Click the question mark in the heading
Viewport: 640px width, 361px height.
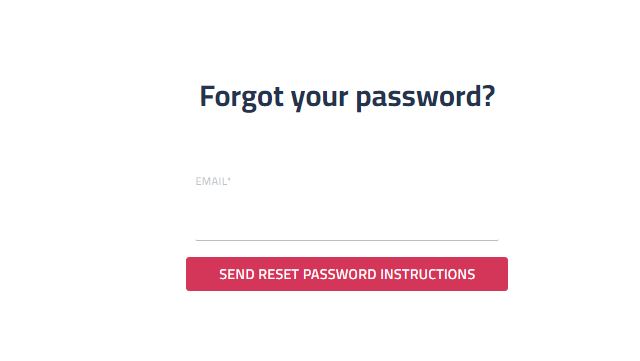(489, 96)
